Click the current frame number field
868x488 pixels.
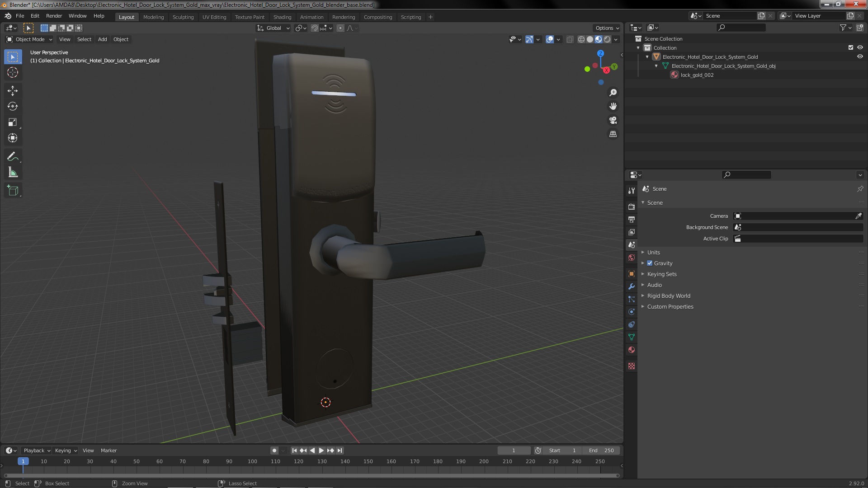[514, 450]
